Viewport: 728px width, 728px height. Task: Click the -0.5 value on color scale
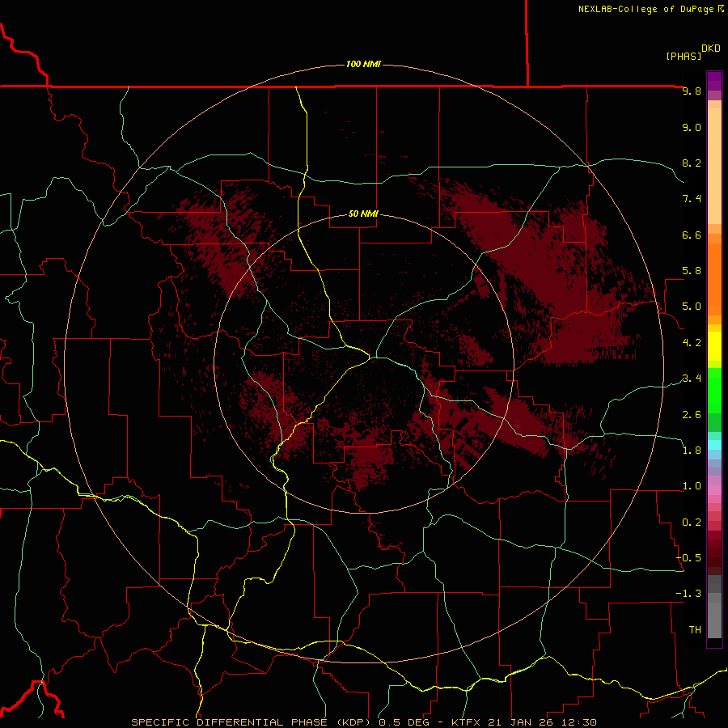click(688, 558)
